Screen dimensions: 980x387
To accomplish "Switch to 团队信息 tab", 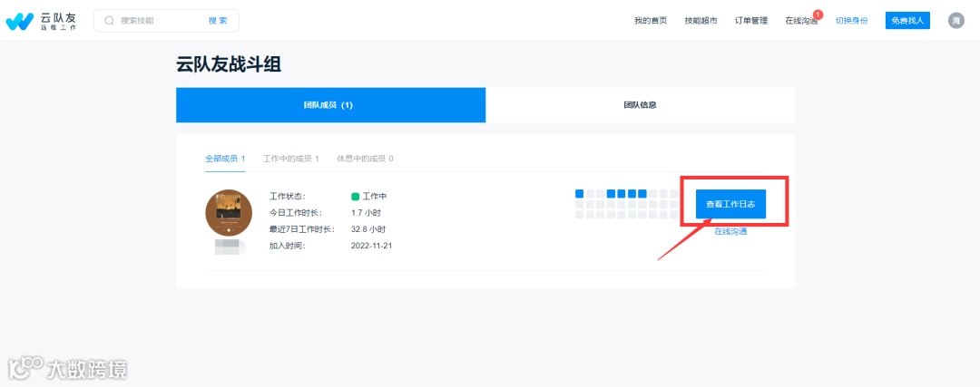I will point(640,105).
